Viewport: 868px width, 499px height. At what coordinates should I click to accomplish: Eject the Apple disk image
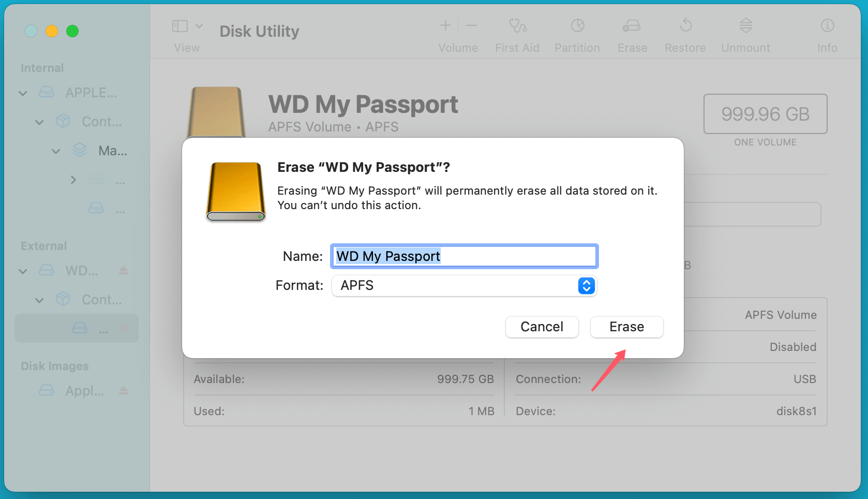pyautogui.click(x=123, y=391)
